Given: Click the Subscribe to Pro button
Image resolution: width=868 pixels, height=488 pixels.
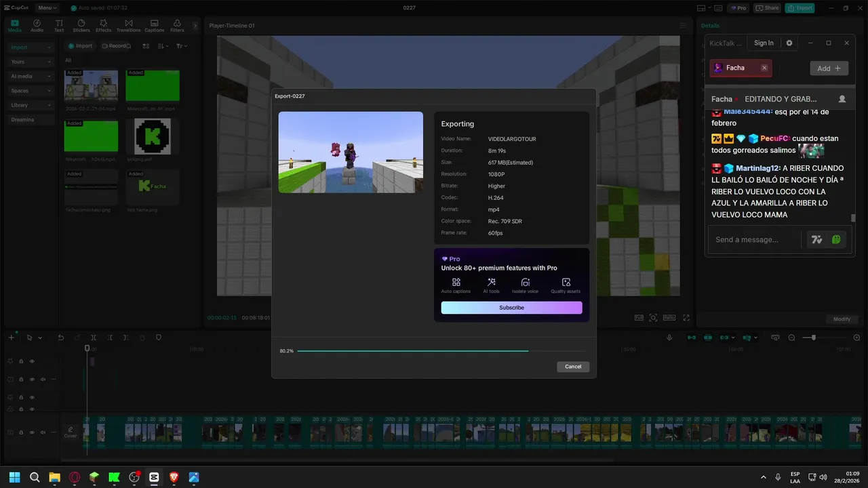Looking at the screenshot, I should [511, 308].
